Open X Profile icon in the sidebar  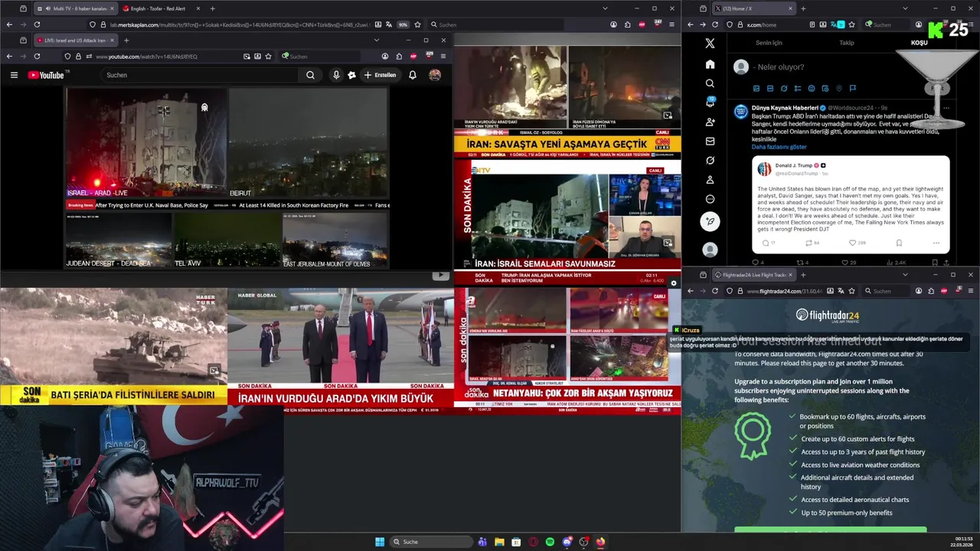[x=710, y=180]
